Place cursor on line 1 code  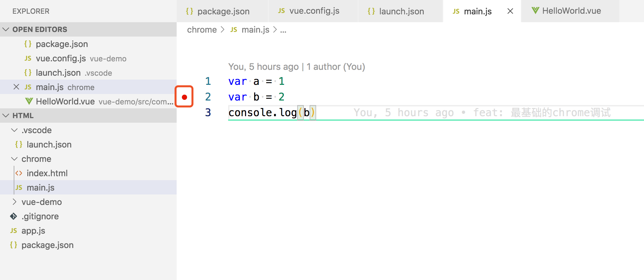point(256,81)
